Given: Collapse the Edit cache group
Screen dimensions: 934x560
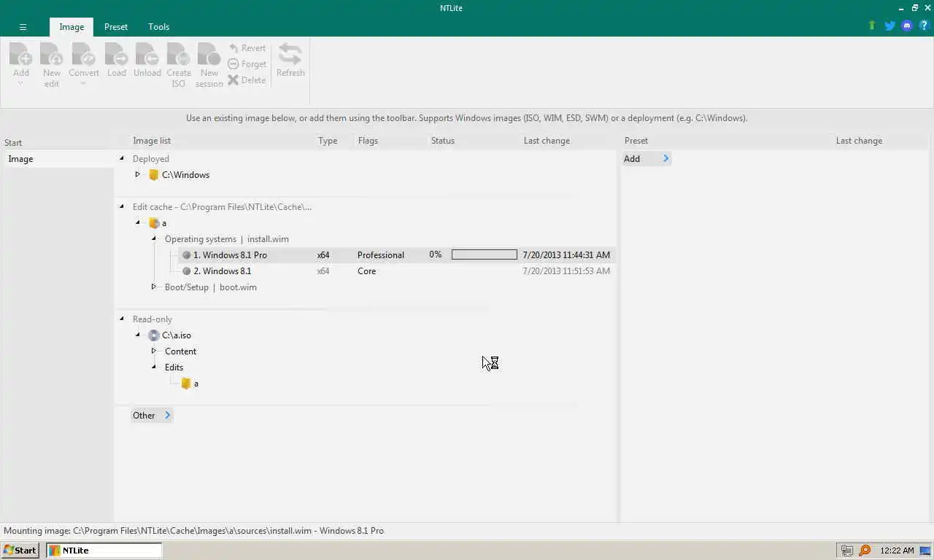Looking at the screenshot, I should pyautogui.click(x=122, y=206).
